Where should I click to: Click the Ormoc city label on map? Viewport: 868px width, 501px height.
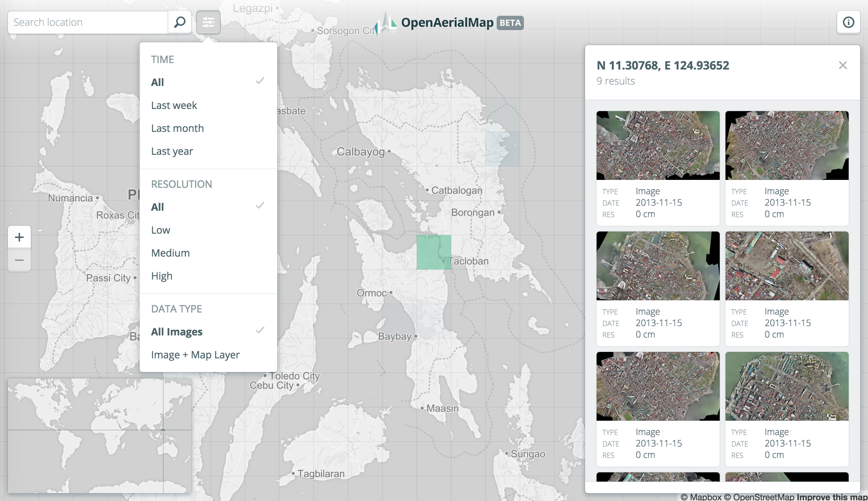tap(372, 293)
